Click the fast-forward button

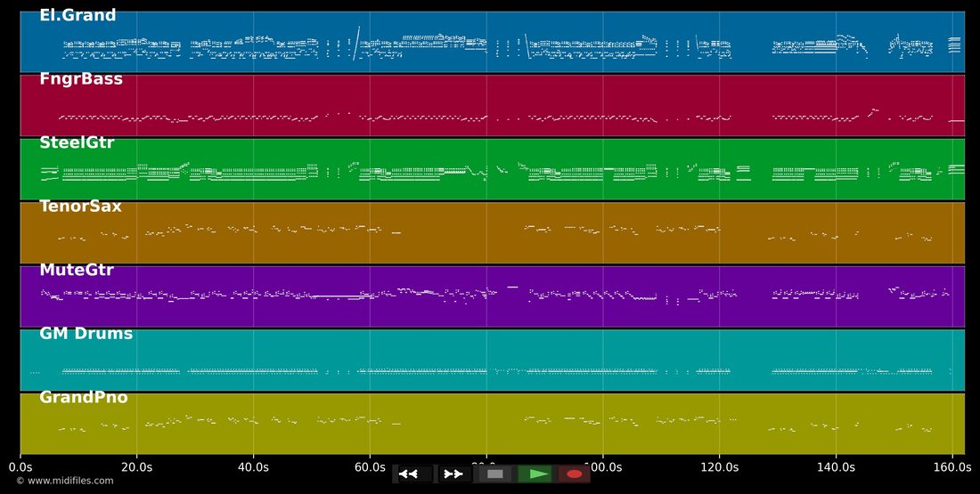point(453,474)
